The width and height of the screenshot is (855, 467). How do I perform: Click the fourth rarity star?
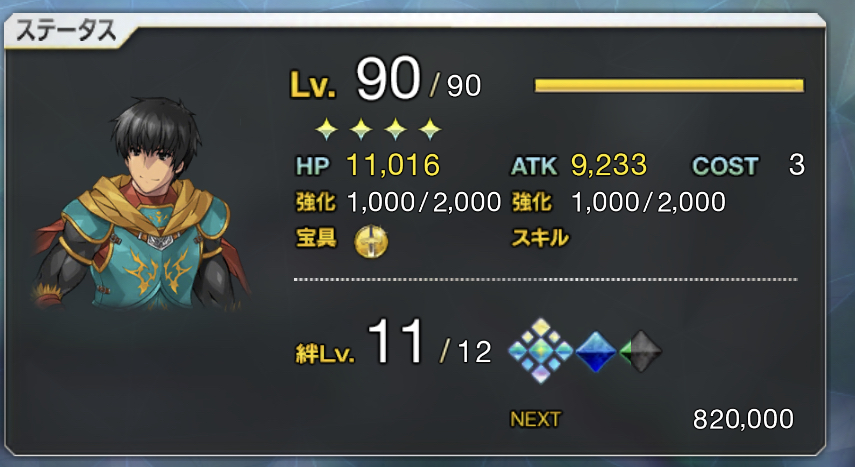pos(430,129)
